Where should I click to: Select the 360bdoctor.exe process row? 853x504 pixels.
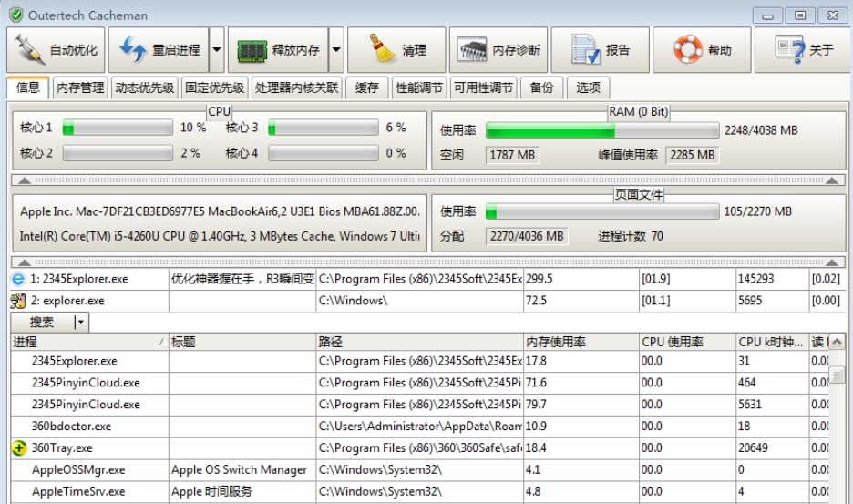tap(419, 427)
